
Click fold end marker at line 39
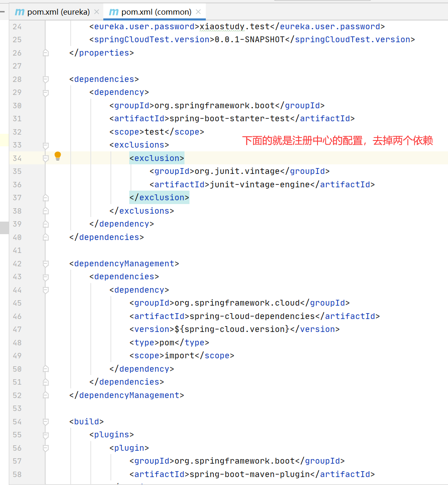pyautogui.click(x=46, y=224)
